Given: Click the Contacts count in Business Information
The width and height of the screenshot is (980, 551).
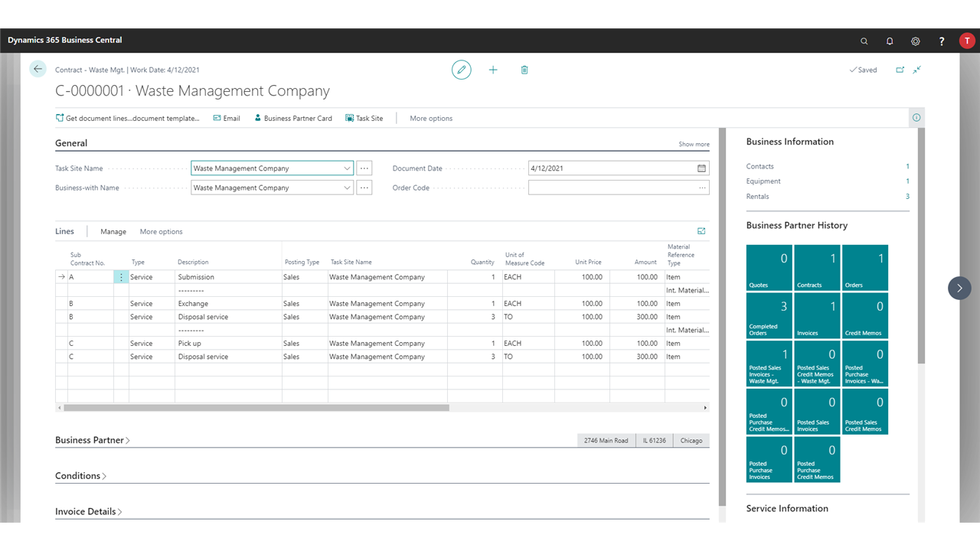Looking at the screenshot, I should (x=907, y=166).
